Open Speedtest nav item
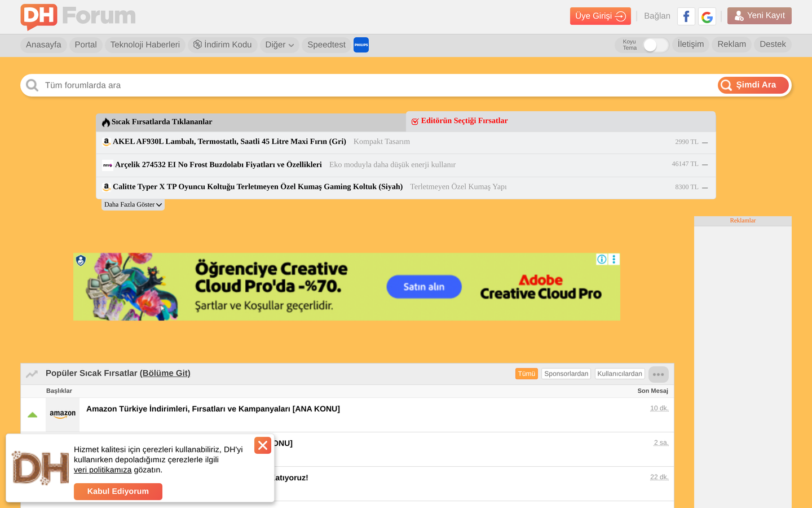The image size is (812, 508). click(326, 45)
